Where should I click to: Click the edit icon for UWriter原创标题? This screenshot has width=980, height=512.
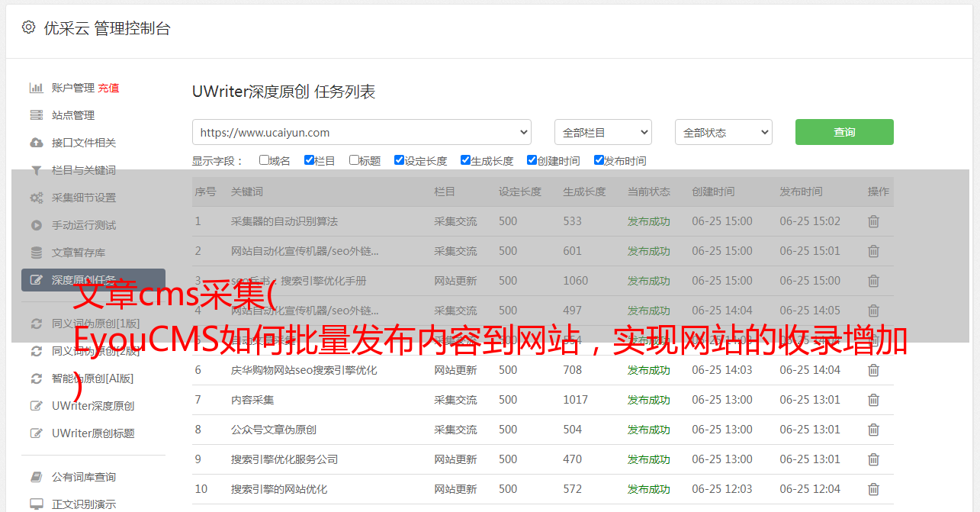point(36,433)
